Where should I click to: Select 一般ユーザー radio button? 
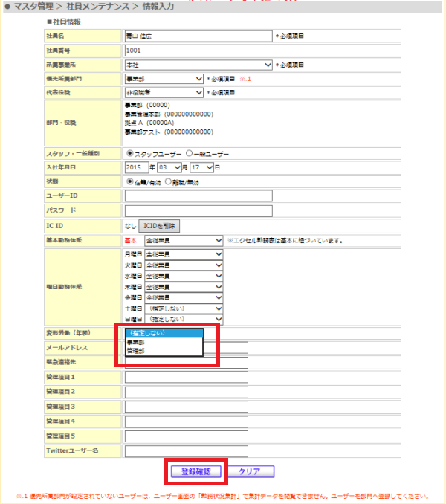click(189, 153)
